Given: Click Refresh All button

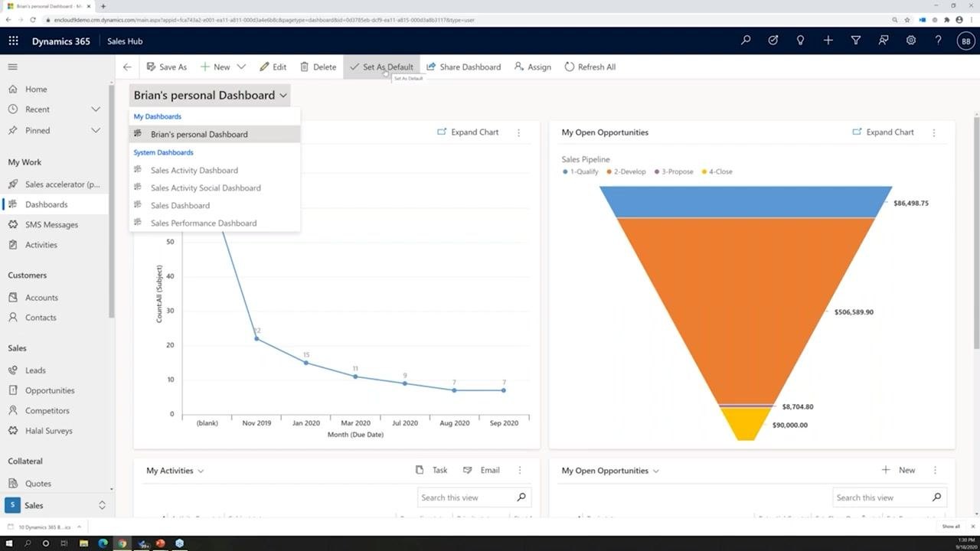Looking at the screenshot, I should click(x=590, y=67).
